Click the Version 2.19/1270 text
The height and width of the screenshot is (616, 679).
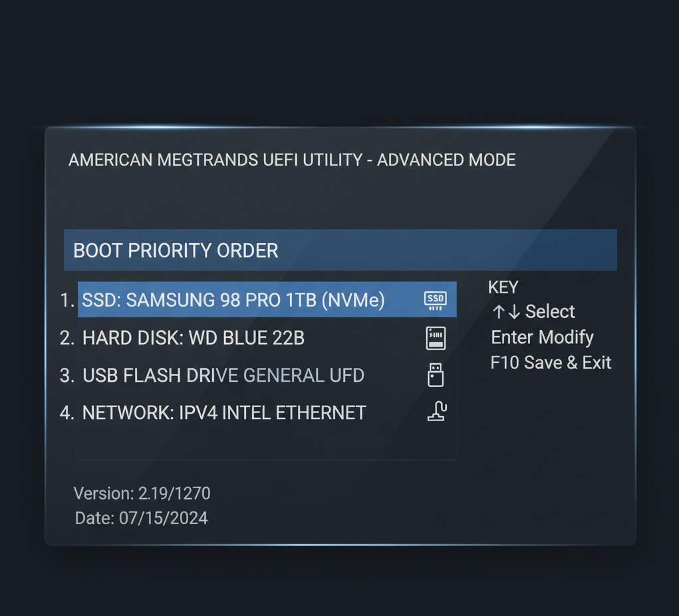pyautogui.click(x=142, y=494)
